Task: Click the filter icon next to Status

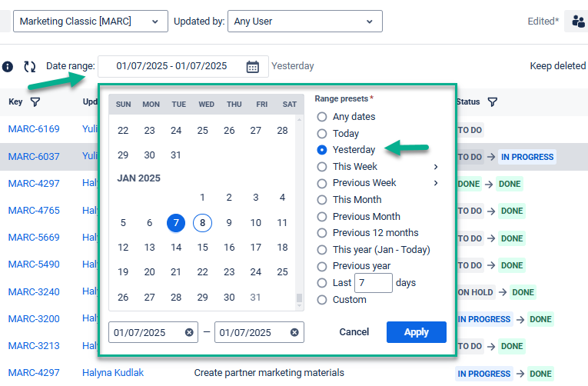Action: tap(493, 102)
